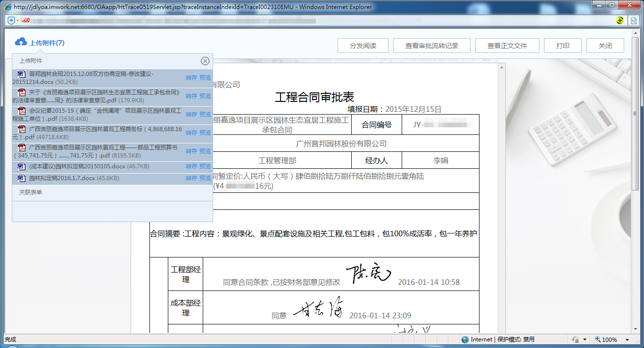Click the PDF icon for 法律审查意见 file
This screenshot has width=644, height=348.
[21, 92]
